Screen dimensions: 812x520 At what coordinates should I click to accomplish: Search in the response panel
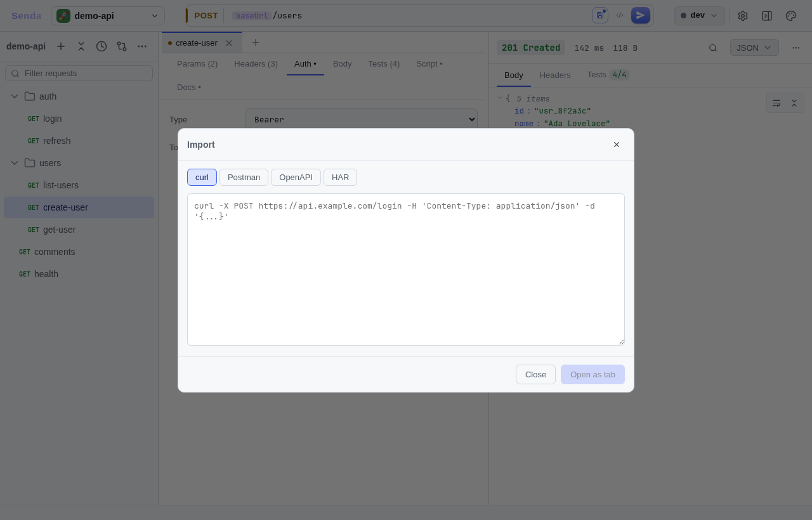[x=713, y=48]
